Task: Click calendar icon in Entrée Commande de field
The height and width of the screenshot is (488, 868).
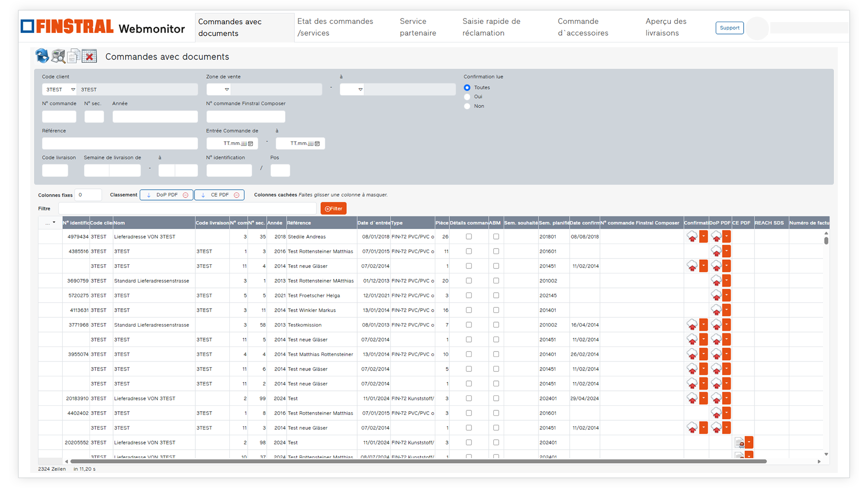Action: tap(251, 144)
